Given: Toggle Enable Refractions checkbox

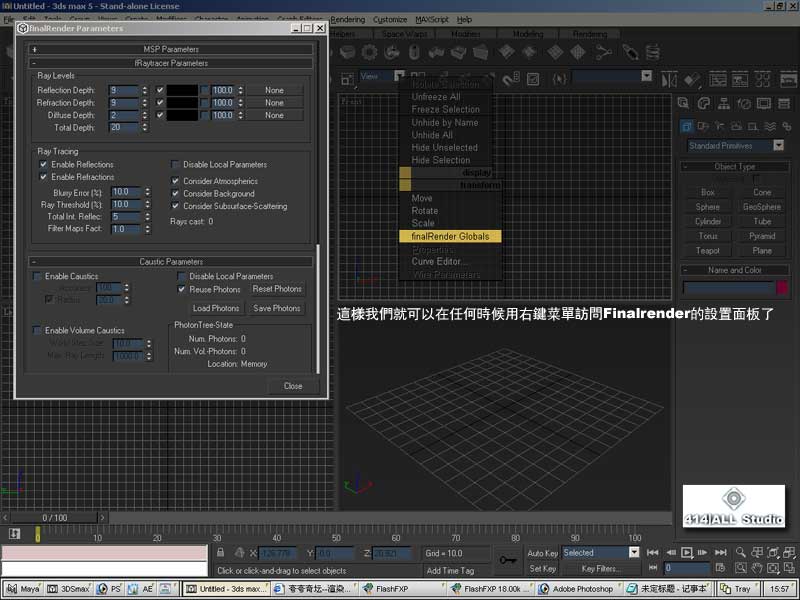Looking at the screenshot, I should point(43,177).
